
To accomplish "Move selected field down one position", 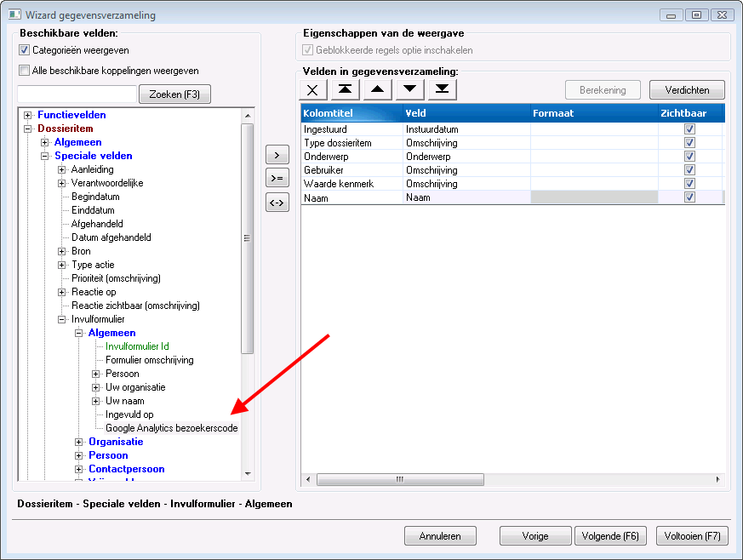I will (x=410, y=90).
